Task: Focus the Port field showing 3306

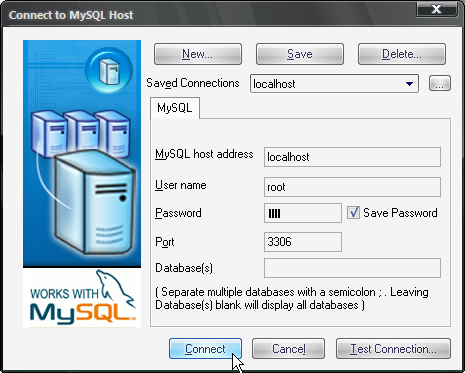Action: coord(303,242)
